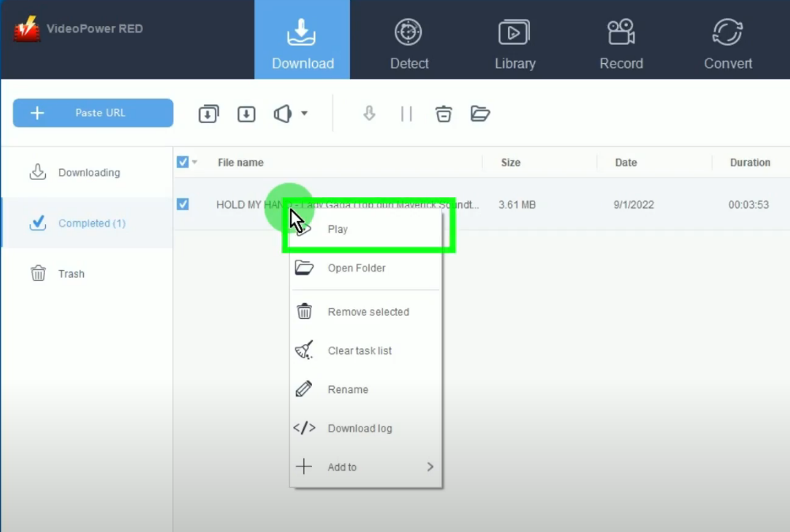Uncheck the HOLD MY HAND file checkbox
This screenshot has width=790, height=532.
pyautogui.click(x=182, y=204)
